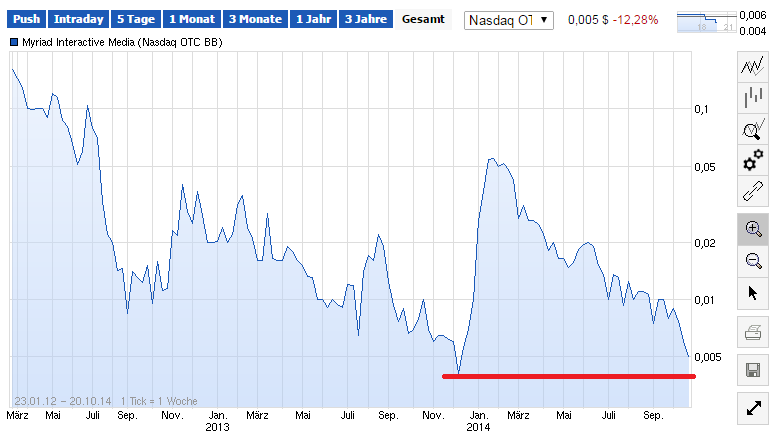Select the 3 Monate timeframe
The height and width of the screenshot is (435, 780).
(255, 19)
